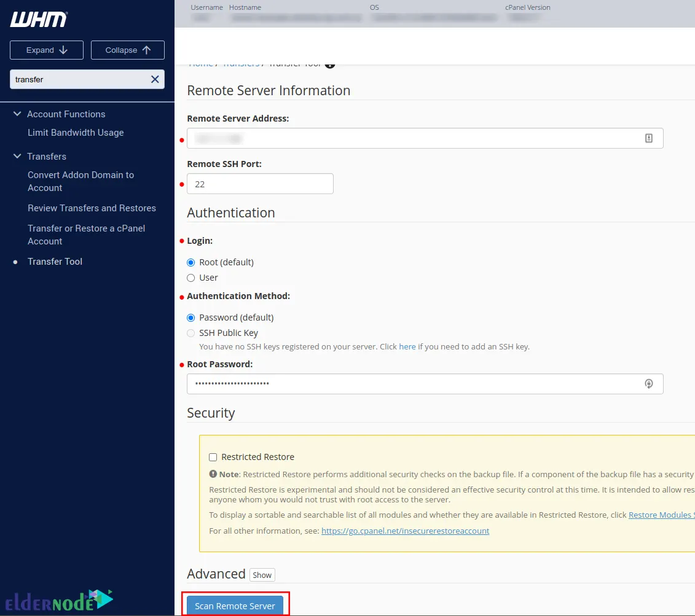
Task: Click the Expand sidebar button
Action: pos(46,50)
